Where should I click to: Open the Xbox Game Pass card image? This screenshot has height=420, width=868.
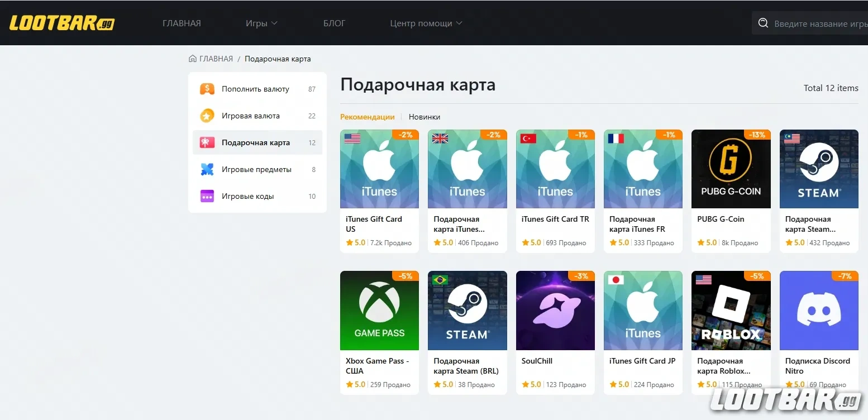[379, 311]
